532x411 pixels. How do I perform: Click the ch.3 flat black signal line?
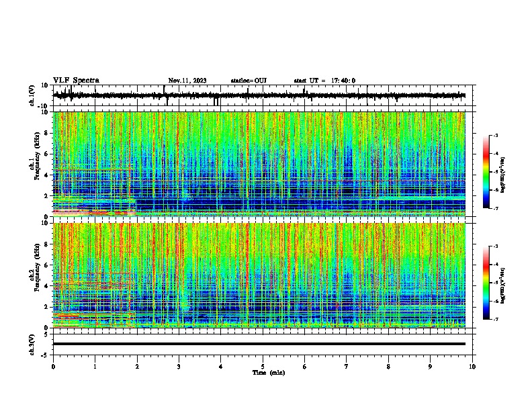point(259,344)
